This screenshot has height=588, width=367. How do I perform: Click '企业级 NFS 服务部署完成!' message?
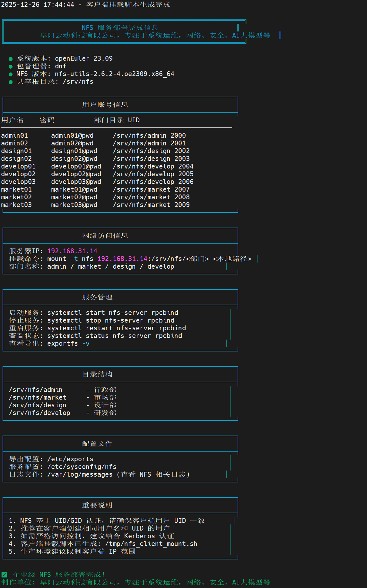pos(59,575)
